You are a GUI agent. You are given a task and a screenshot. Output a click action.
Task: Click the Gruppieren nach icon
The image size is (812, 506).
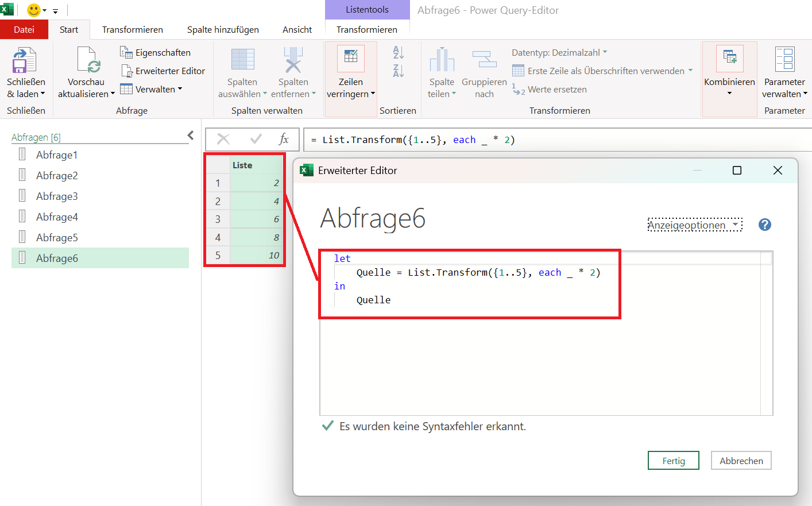point(484,60)
